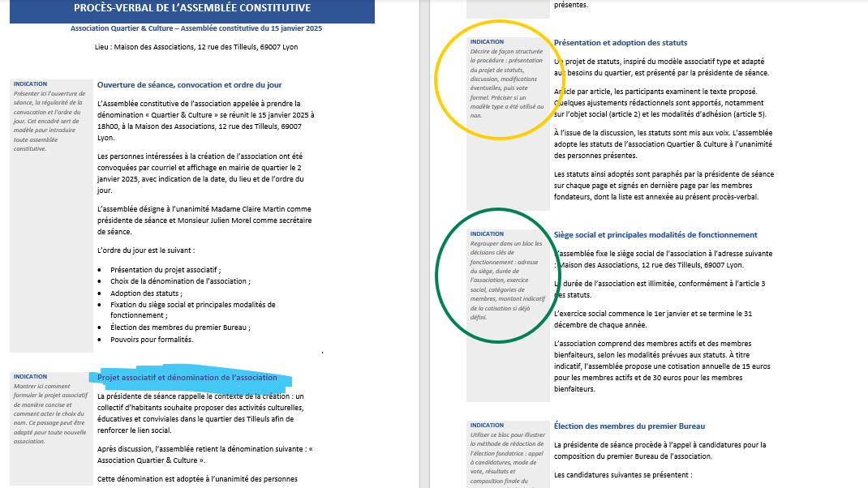Click the blue title banner 'PROCÈS-VERBAL DE L'ASSEMBLÉE CONSTITUTIVE'

(191, 9)
